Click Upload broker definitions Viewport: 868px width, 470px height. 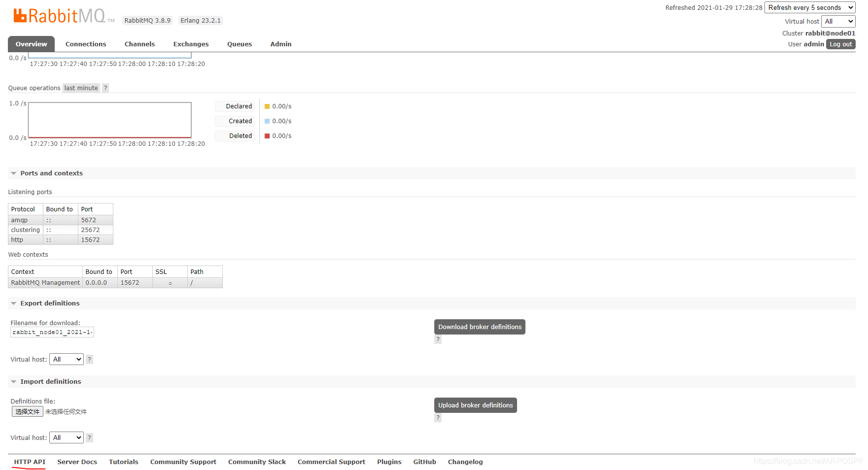tap(475, 405)
